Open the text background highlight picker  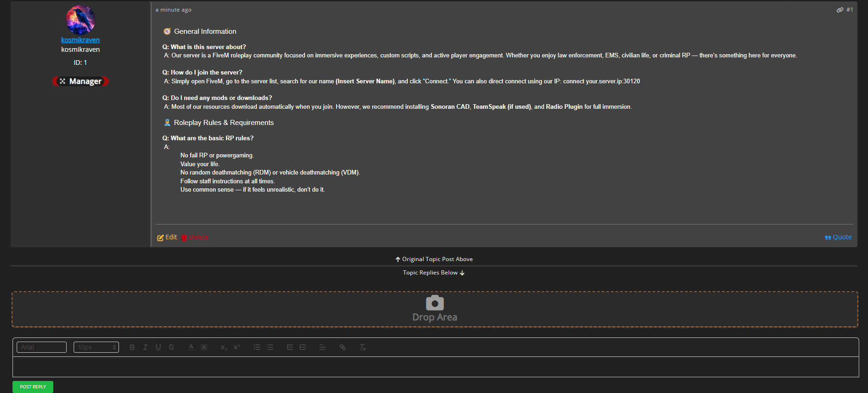point(204,347)
